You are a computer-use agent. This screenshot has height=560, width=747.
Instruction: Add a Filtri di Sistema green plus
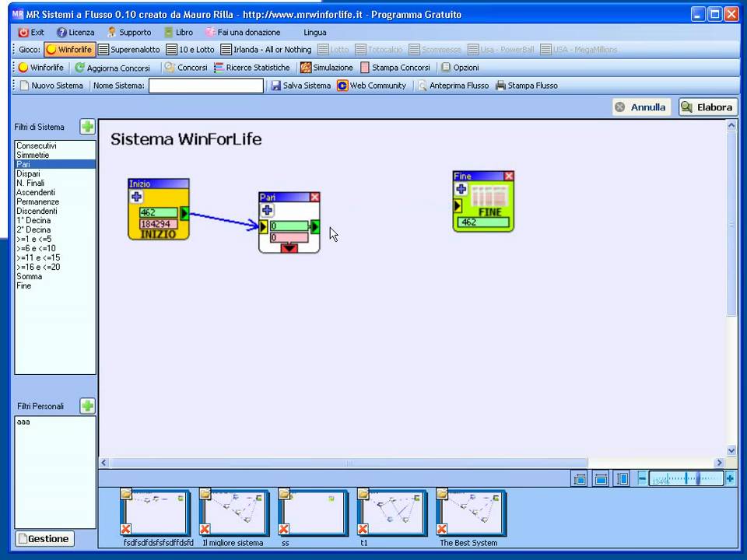88,127
